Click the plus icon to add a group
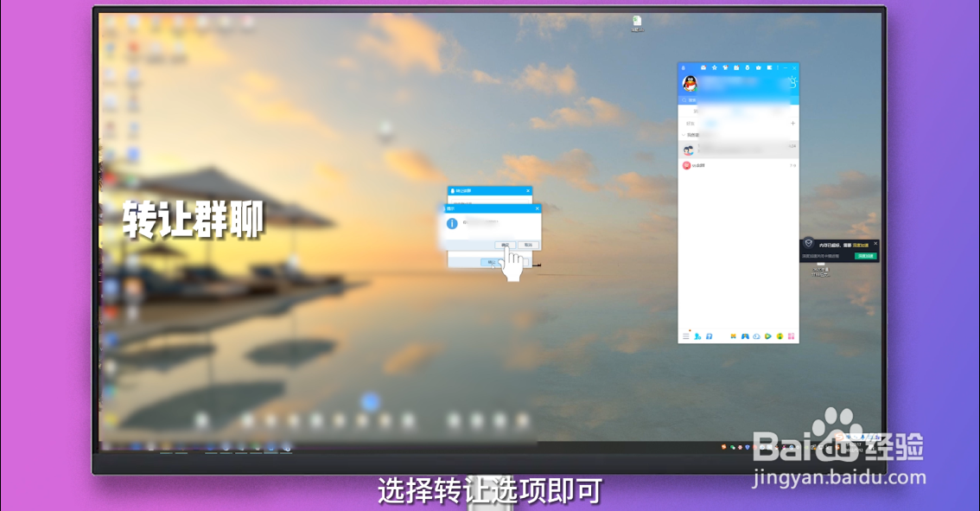This screenshot has height=511, width=980. 792,123
